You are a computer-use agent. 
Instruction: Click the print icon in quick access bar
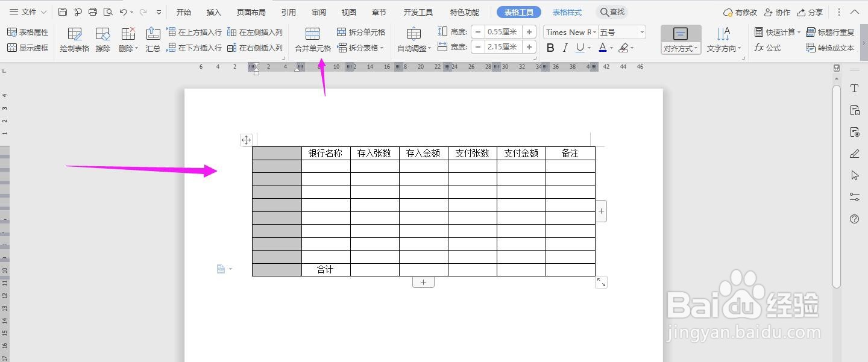point(92,11)
